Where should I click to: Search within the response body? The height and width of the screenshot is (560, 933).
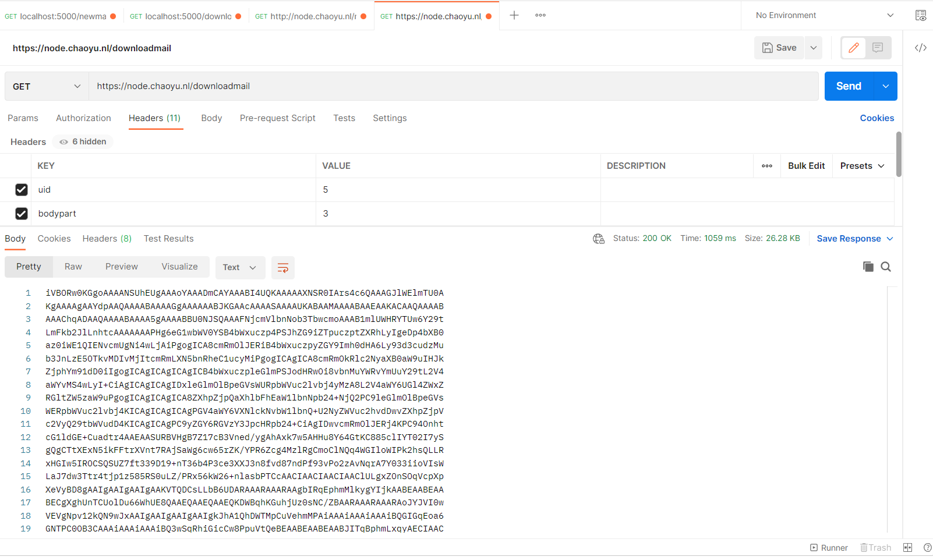click(x=886, y=267)
